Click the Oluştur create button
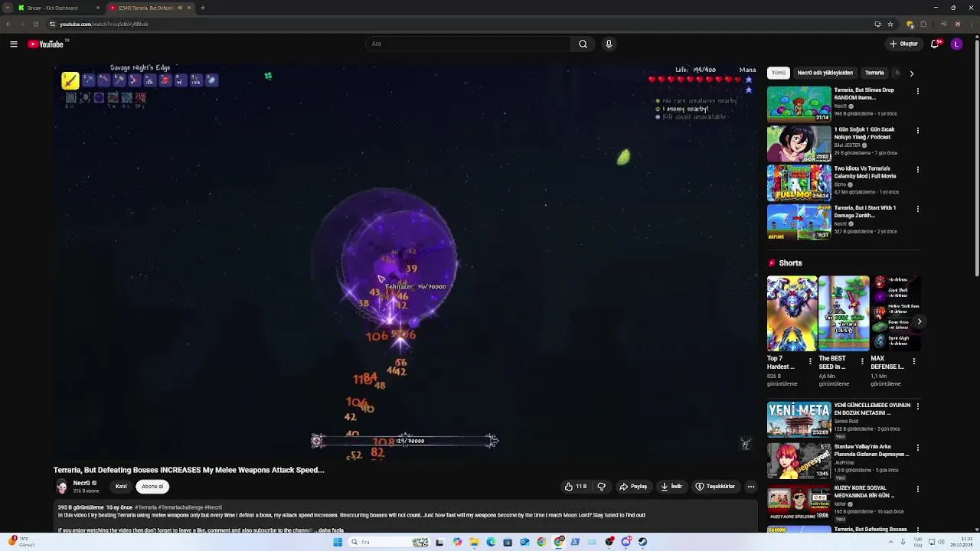This screenshot has height=551, width=980. [904, 44]
